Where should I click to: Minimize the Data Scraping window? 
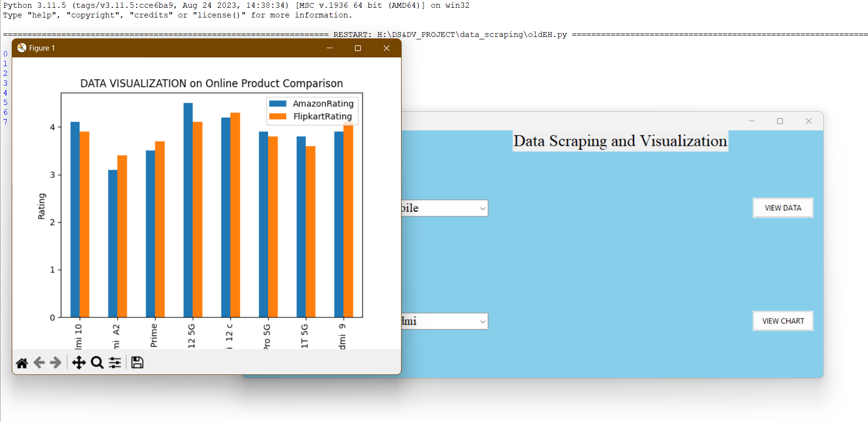tap(752, 121)
